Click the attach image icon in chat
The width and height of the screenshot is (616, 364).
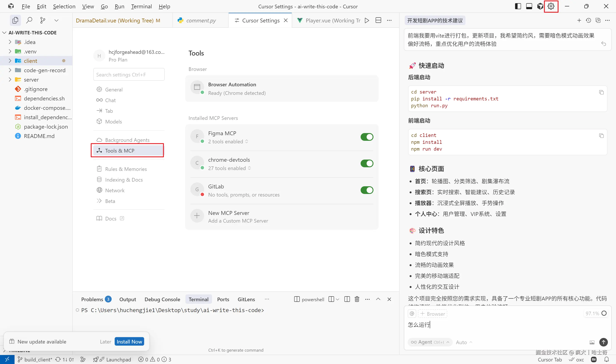(592, 342)
